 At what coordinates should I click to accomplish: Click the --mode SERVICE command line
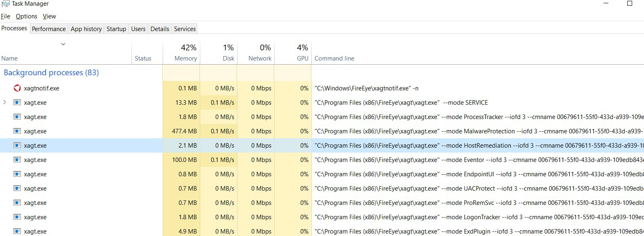(401, 103)
